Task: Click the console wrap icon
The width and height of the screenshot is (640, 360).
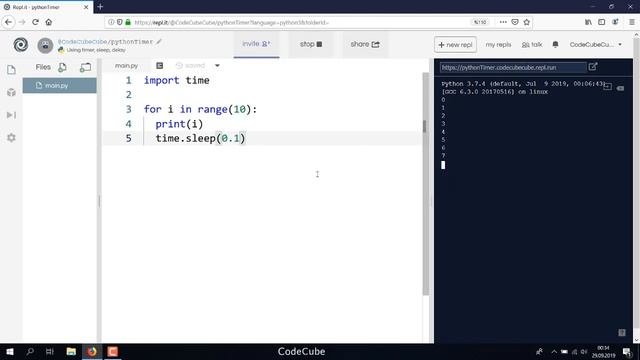Action: point(607,87)
